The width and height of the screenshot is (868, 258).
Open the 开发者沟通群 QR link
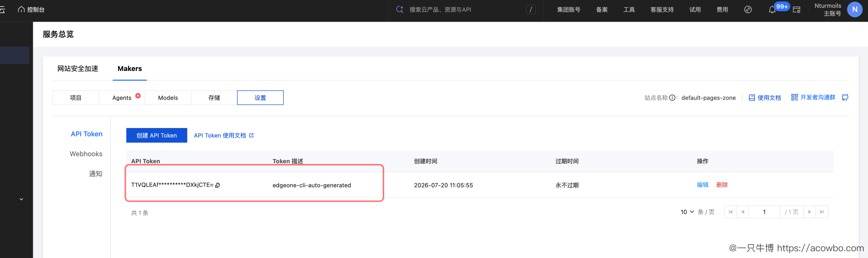tap(813, 97)
